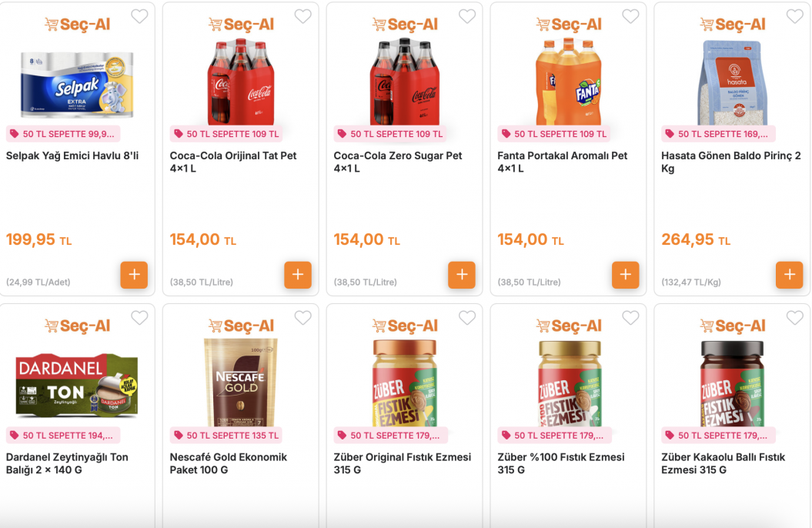Click Seç-Al logo above Fanta product

[x=569, y=25]
